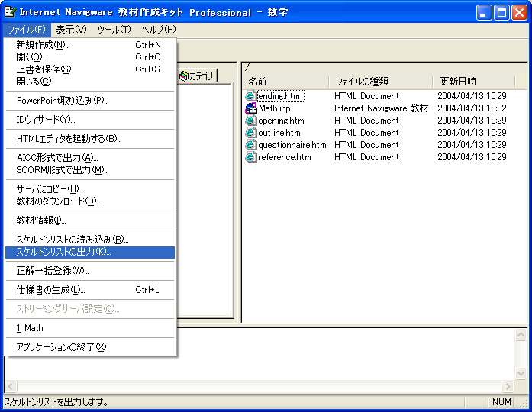This screenshot has height=412, width=532.
Task: Open recent file 1 Math
Action: pos(90,328)
